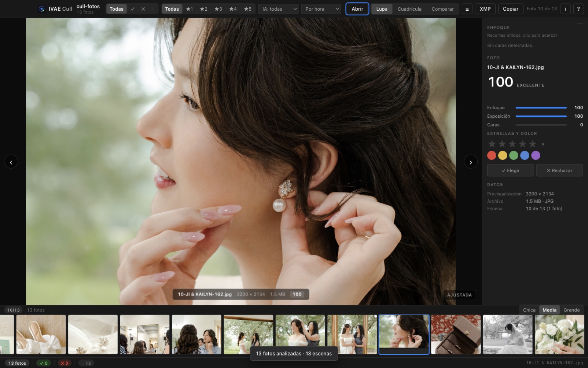Filter by rejected X in top toolbar

click(143, 9)
